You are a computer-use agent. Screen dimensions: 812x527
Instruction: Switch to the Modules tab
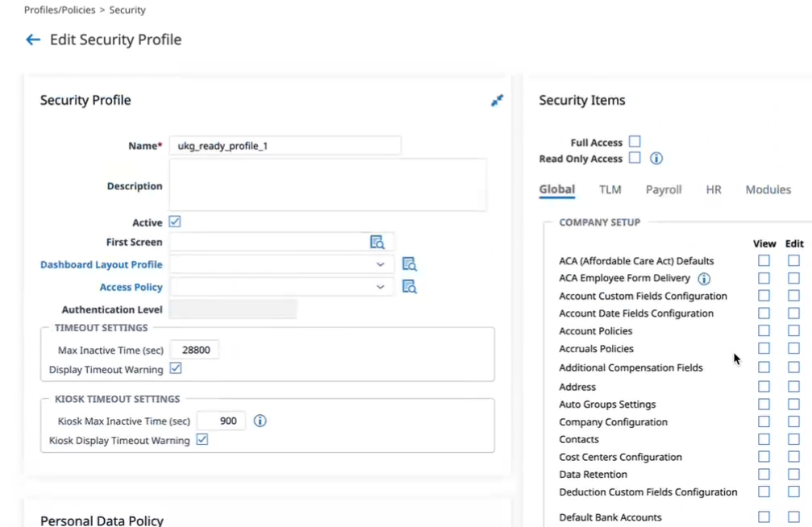(768, 189)
